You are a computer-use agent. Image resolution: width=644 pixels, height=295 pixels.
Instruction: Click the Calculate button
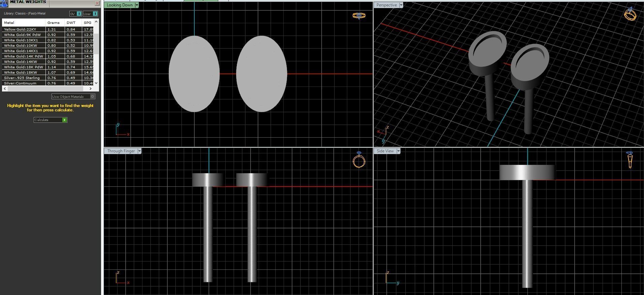(51, 120)
